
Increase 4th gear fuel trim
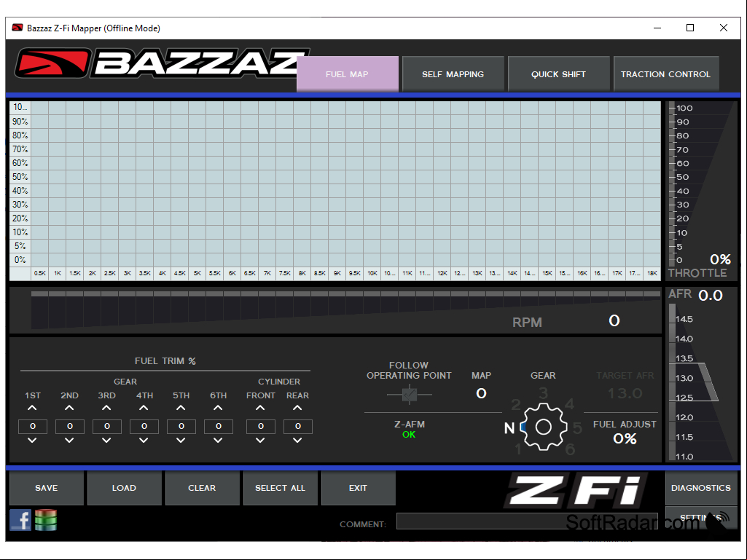pos(144,408)
